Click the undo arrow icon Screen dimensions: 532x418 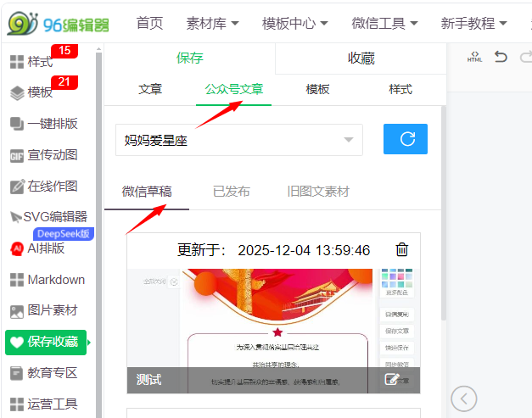click(x=501, y=58)
